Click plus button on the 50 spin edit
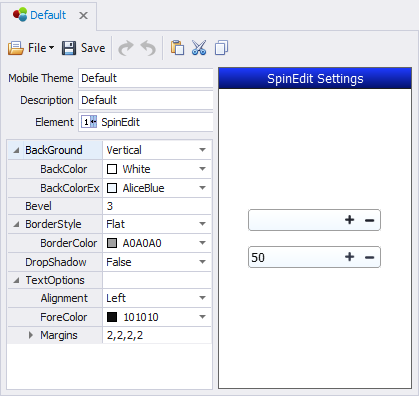This screenshot has height=396, width=419. tap(350, 257)
